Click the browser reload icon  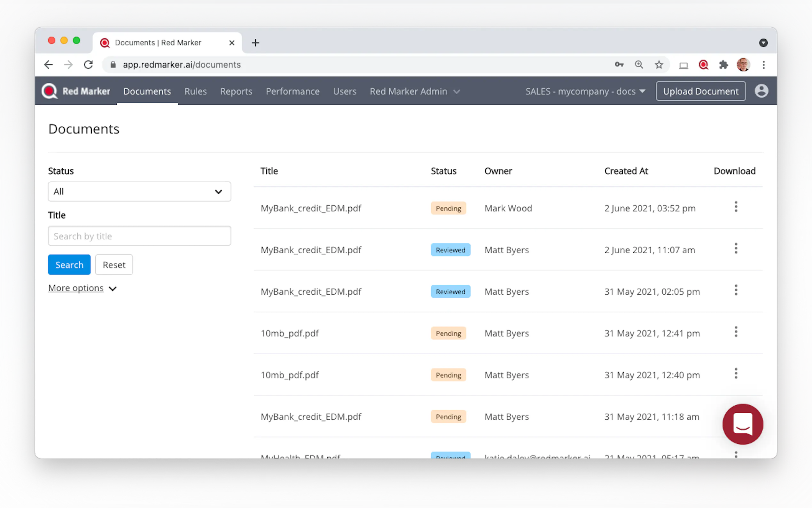click(x=88, y=65)
